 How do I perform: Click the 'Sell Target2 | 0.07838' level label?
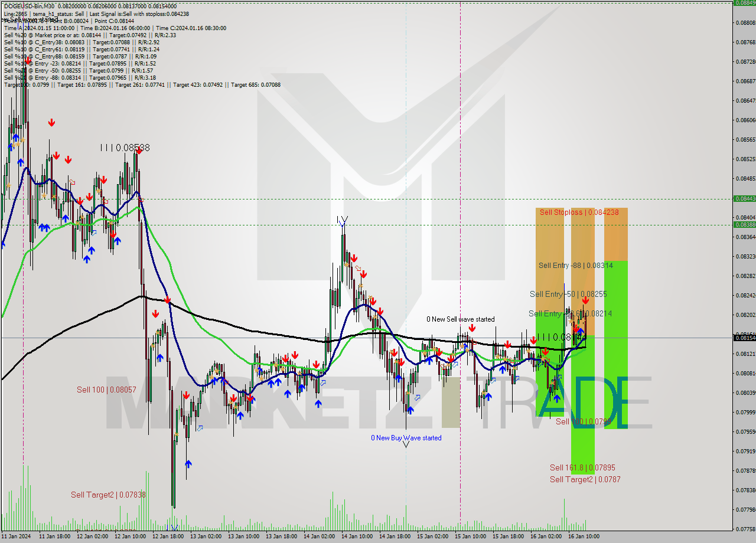[x=108, y=495]
